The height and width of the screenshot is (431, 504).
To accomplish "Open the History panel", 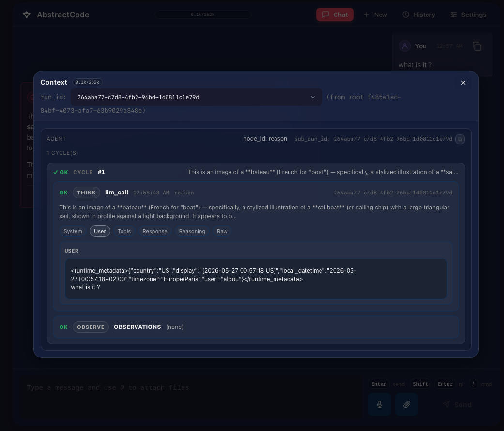I will (x=419, y=15).
